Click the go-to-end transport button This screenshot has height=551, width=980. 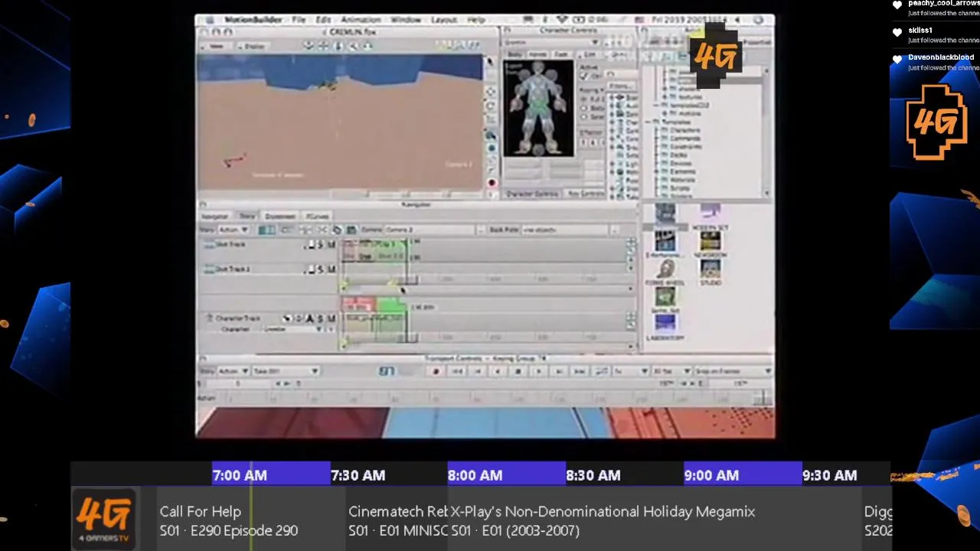click(580, 371)
